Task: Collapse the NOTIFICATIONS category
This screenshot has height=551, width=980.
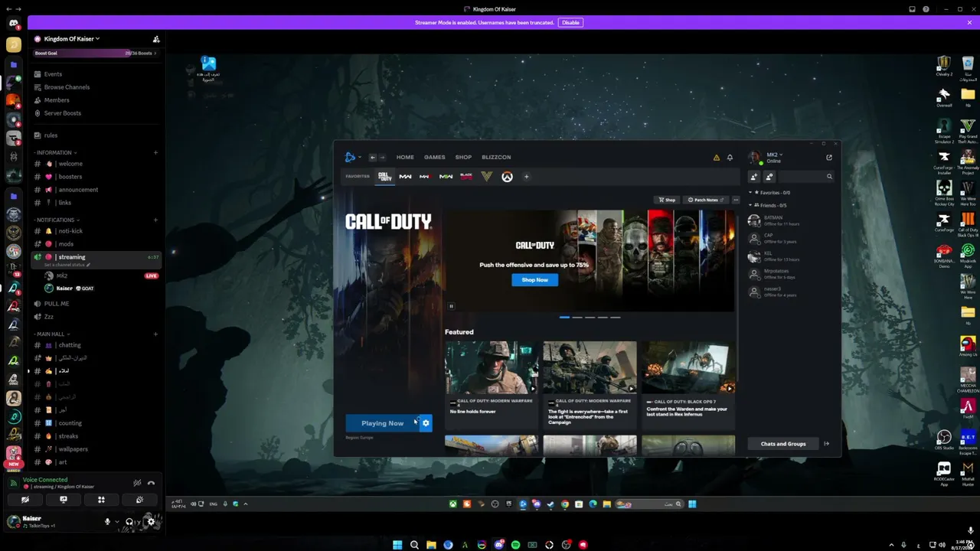Action: coord(57,220)
